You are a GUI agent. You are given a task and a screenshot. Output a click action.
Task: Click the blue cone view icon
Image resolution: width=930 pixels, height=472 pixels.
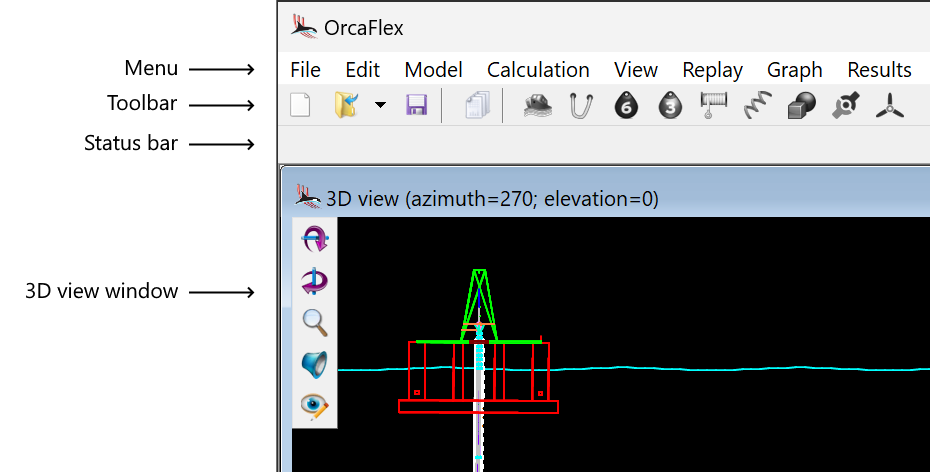coord(315,364)
